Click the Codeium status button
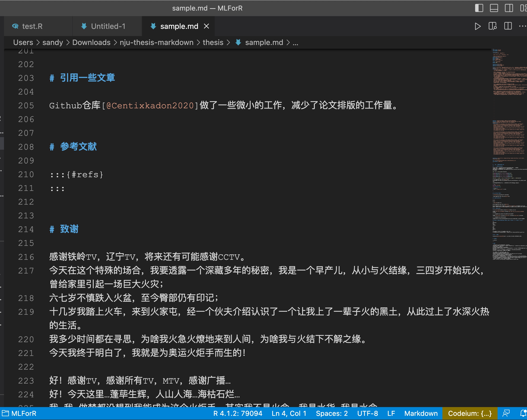527x420 pixels. (469, 413)
